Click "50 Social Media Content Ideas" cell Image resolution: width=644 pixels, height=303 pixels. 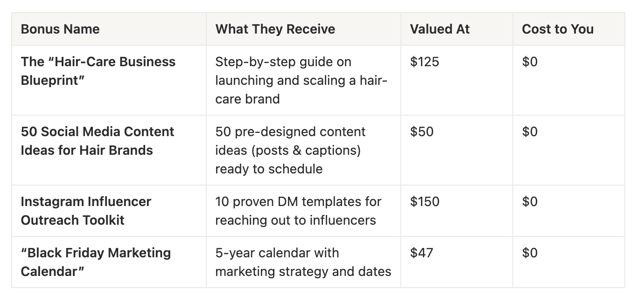click(97, 141)
